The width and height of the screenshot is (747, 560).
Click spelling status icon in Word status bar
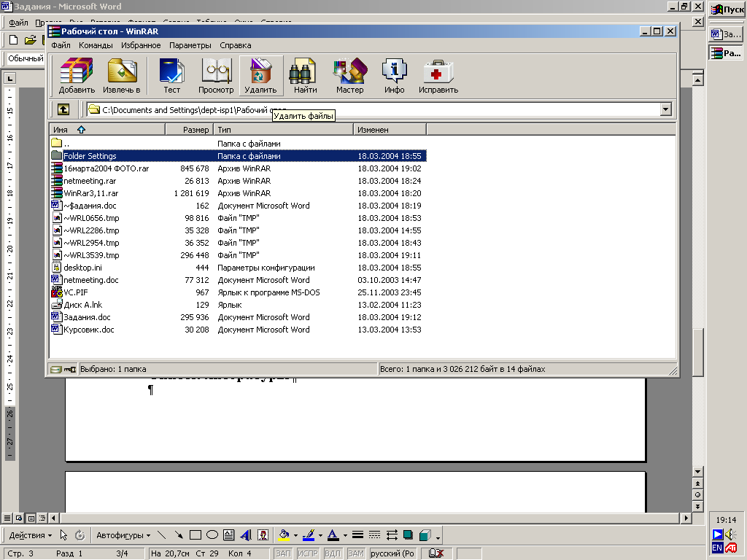pyautogui.click(x=436, y=553)
